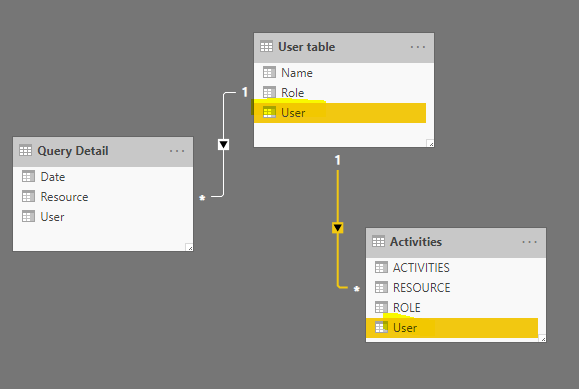Open the User table more options ellipsis
Screen dimensions: 579x389
[418, 47]
